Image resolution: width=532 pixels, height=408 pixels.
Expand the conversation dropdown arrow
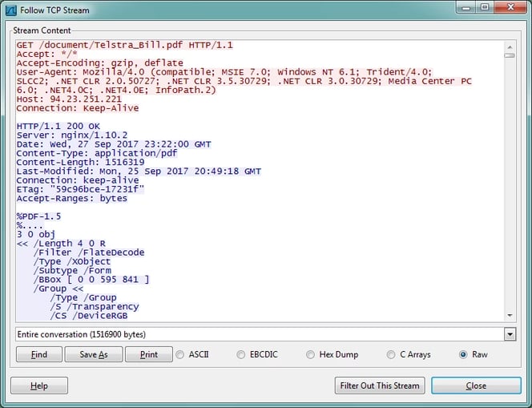(510, 333)
